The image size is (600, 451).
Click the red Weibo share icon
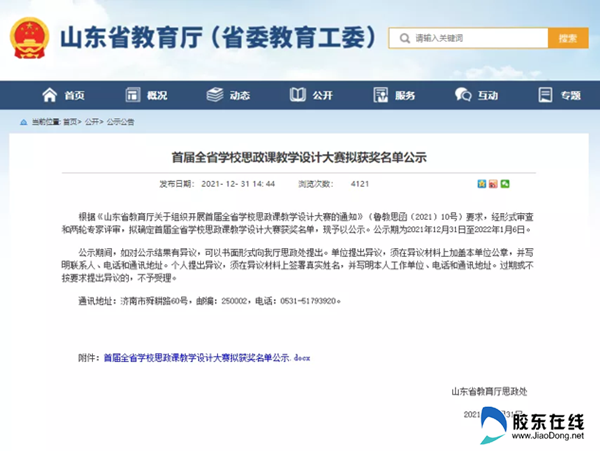pyautogui.click(x=493, y=185)
